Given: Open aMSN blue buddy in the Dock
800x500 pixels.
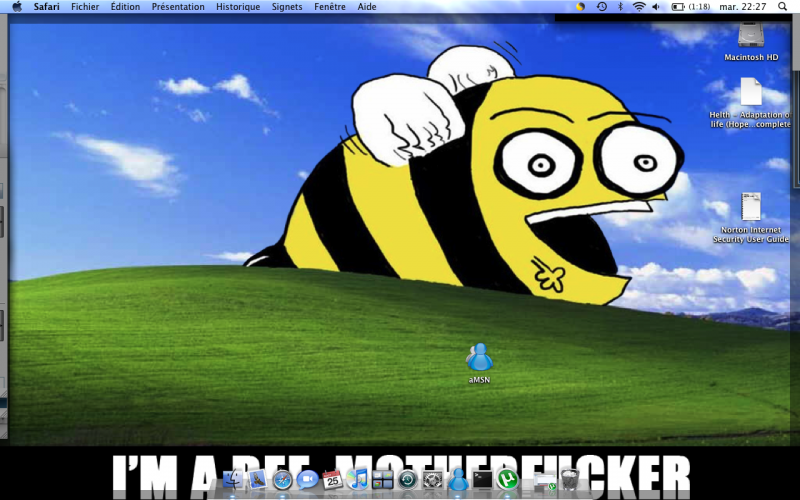Looking at the screenshot, I should (x=458, y=480).
